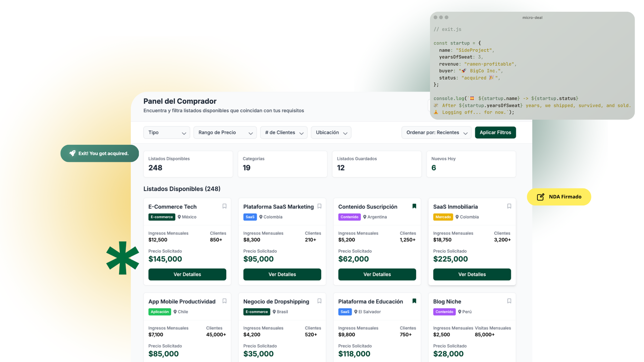Open the Ubicación filter dropdown
The width and height of the screenshot is (644, 362).
pos(331,132)
